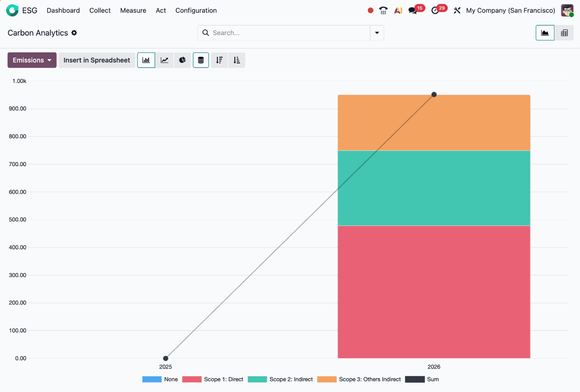Open the messages conversation icon

pyautogui.click(x=412, y=11)
